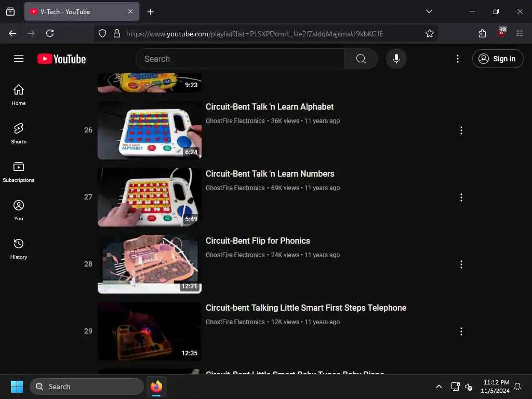The height and width of the screenshot is (399, 532).
Task: Open GhostFire Electronics channel under Alphabet video
Action: point(235,121)
